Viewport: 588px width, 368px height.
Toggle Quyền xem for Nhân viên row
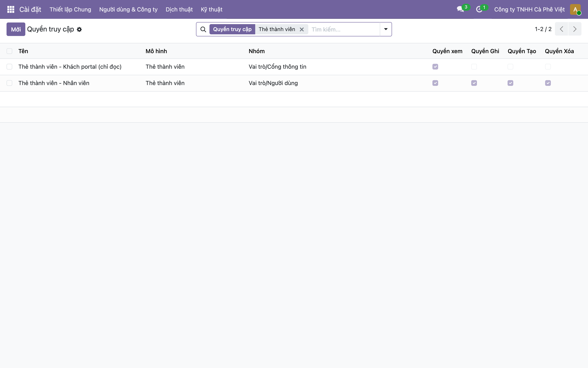[435, 83]
